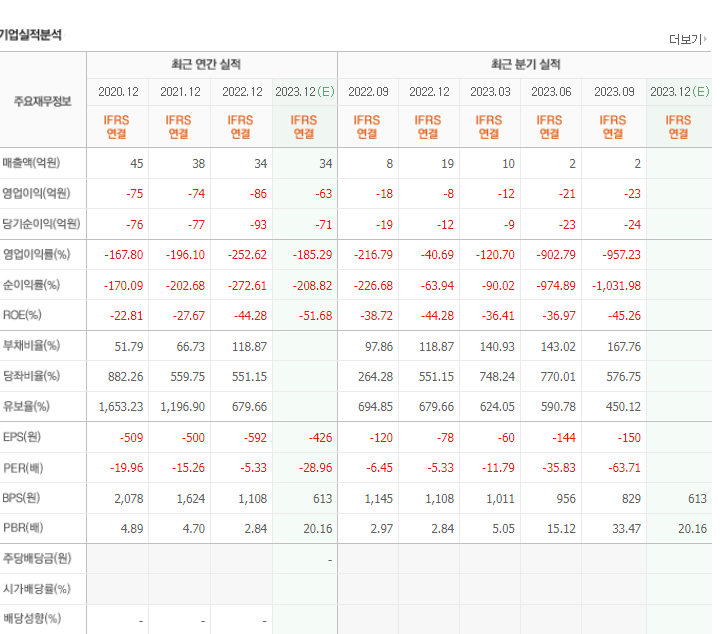Select the 2022.09 quarterly column header
This screenshot has width=724, height=634.
pos(368,92)
